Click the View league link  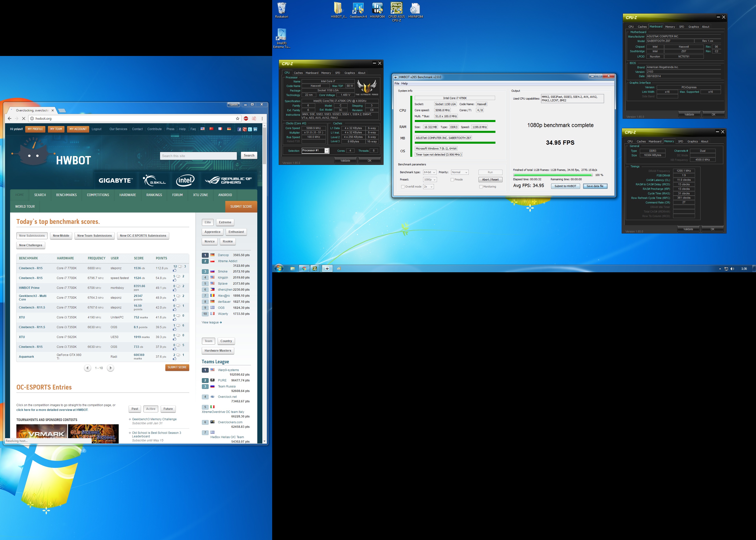click(x=212, y=322)
